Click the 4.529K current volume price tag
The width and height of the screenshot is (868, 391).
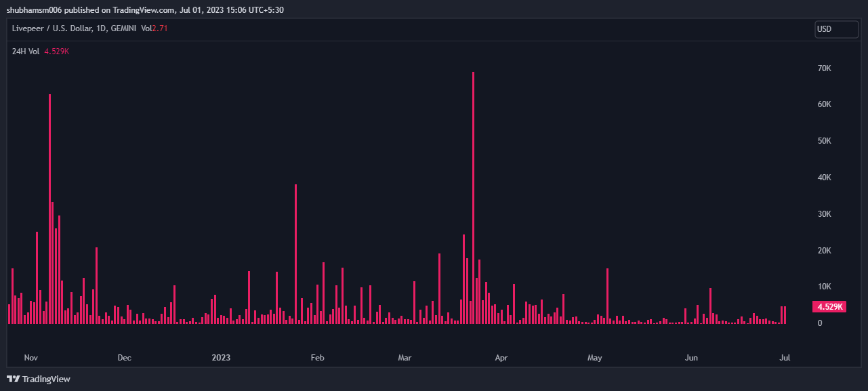[829, 307]
